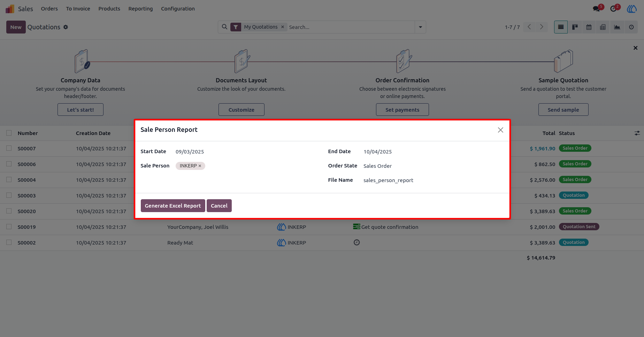
Task: Remove the My Quotations filter
Action: pos(283,27)
